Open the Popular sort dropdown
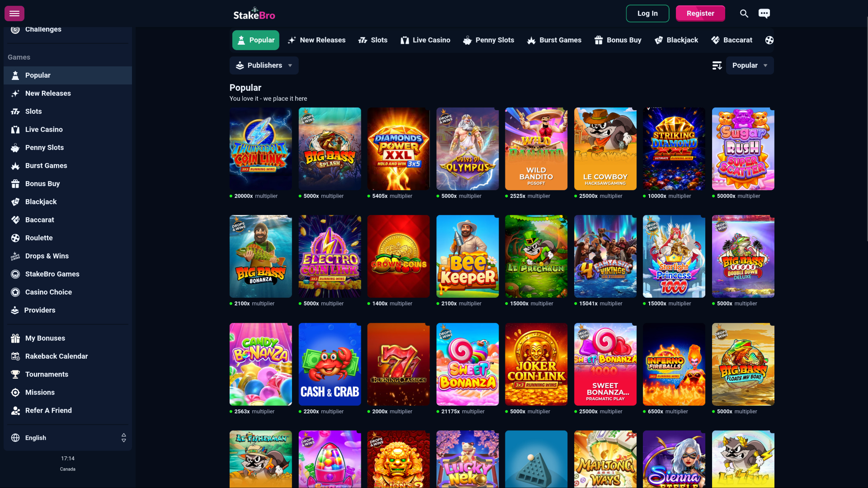 [x=750, y=66]
